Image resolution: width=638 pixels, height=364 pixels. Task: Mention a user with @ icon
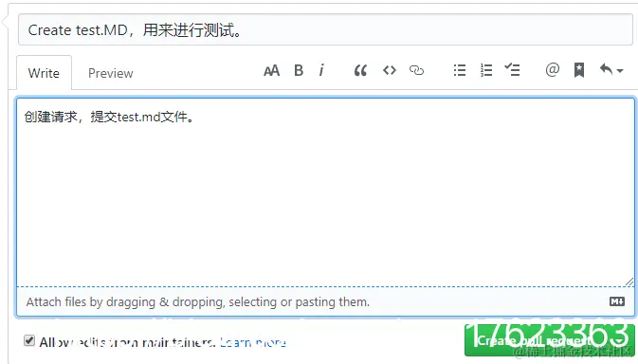point(552,70)
